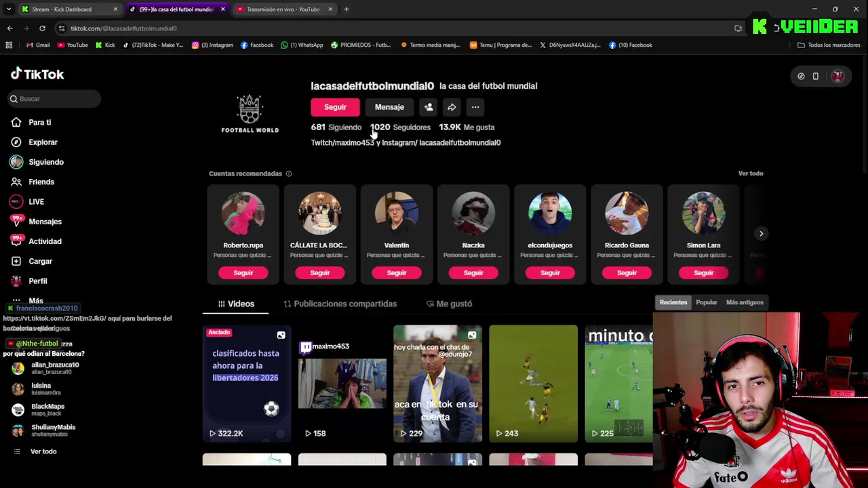Viewport: 868px width, 488px height.
Task: Click the browser address bar
Action: 393,28
